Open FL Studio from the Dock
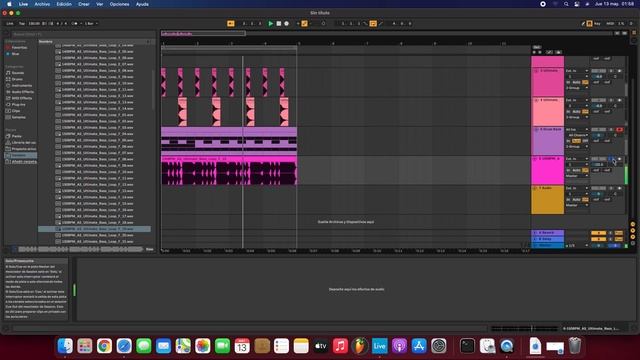640x360 pixels. (359, 346)
